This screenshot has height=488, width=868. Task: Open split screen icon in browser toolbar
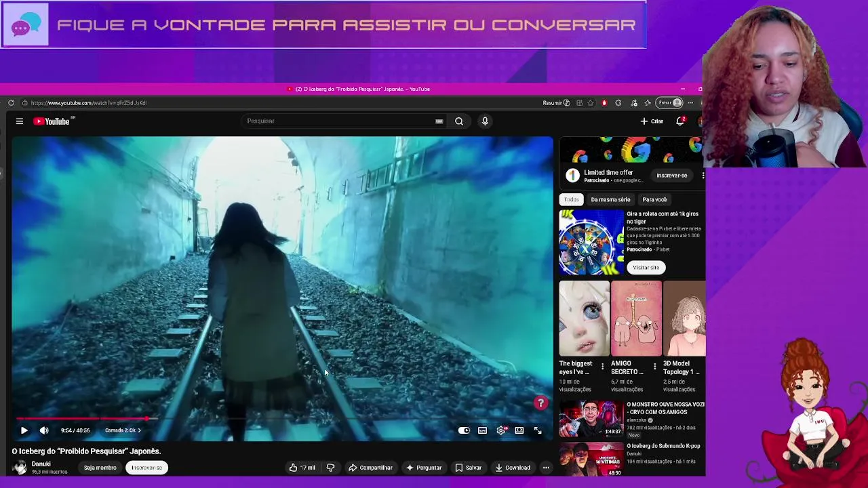coord(579,103)
